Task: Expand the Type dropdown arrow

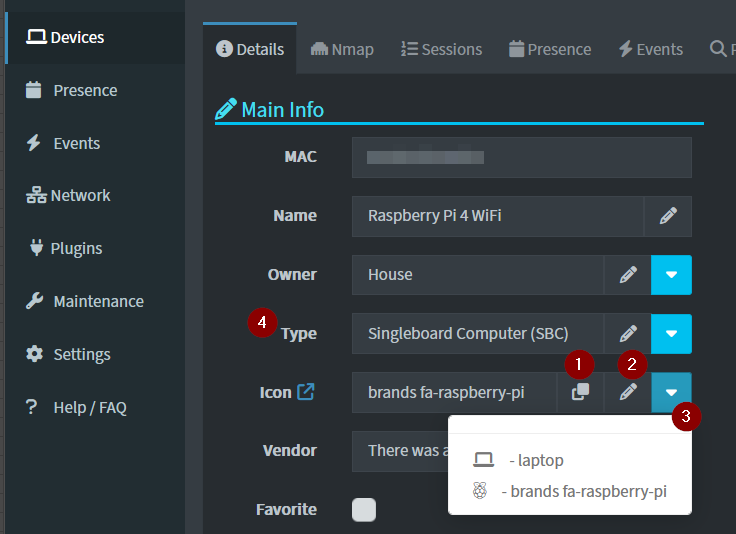Action: (671, 334)
